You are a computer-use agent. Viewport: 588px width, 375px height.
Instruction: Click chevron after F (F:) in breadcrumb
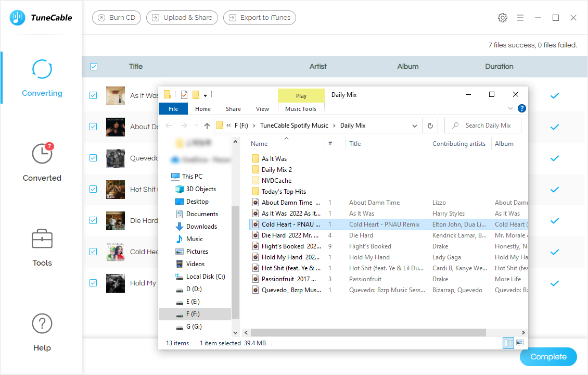click(254, 126)
